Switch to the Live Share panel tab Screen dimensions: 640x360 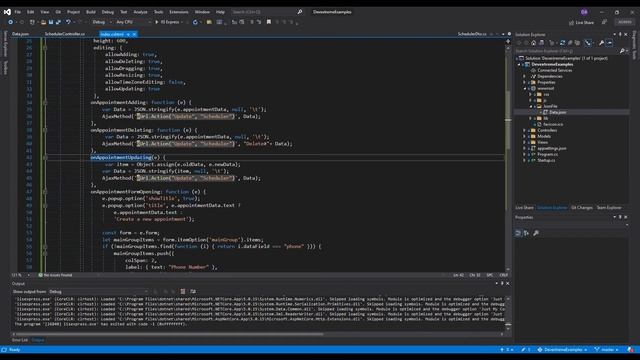(524, 208)
